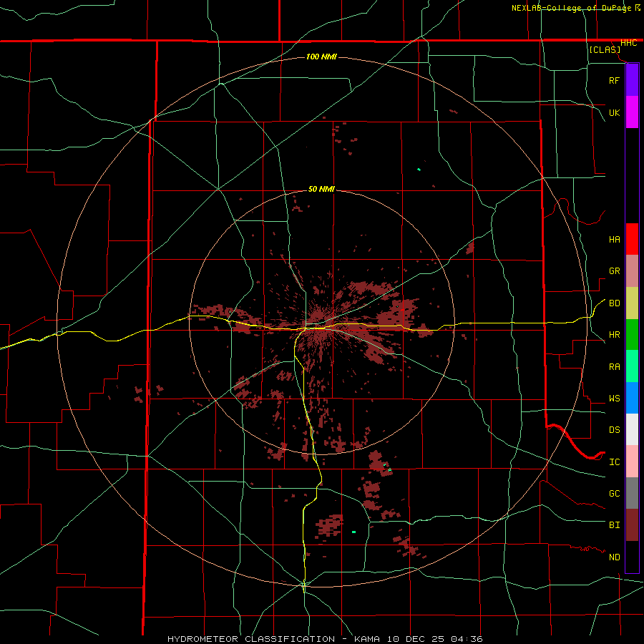The image size is (644, 644).
Task: Click the magenta UK color swatch
Action: tap(632, 112)
